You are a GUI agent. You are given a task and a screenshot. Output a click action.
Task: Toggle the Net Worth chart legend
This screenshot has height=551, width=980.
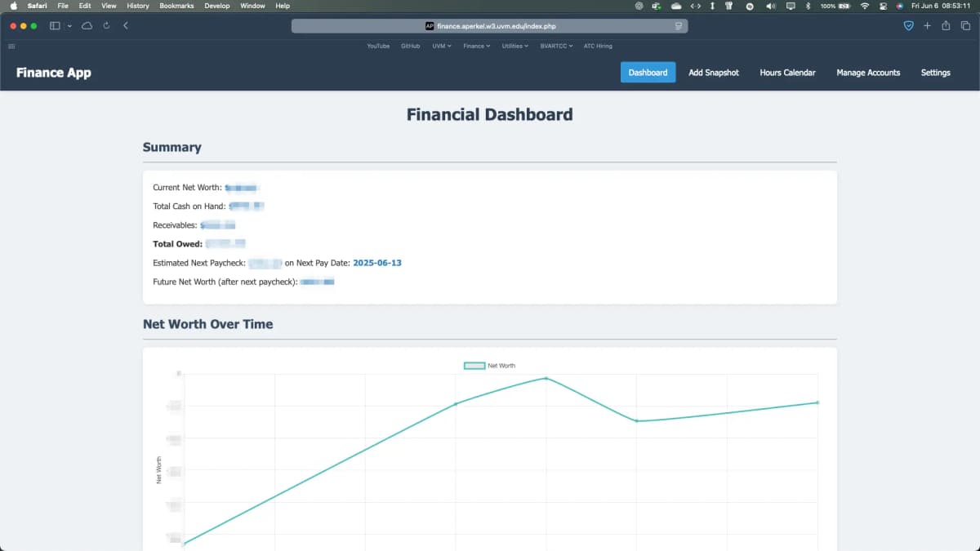[x=490, y=366]
